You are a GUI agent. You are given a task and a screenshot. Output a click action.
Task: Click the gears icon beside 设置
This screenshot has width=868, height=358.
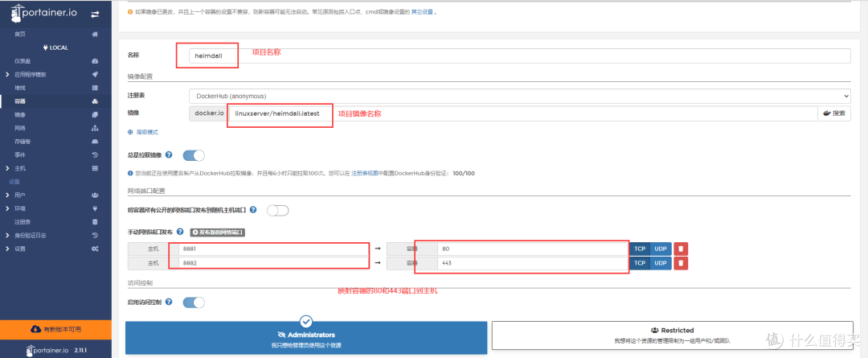[95, 249]
